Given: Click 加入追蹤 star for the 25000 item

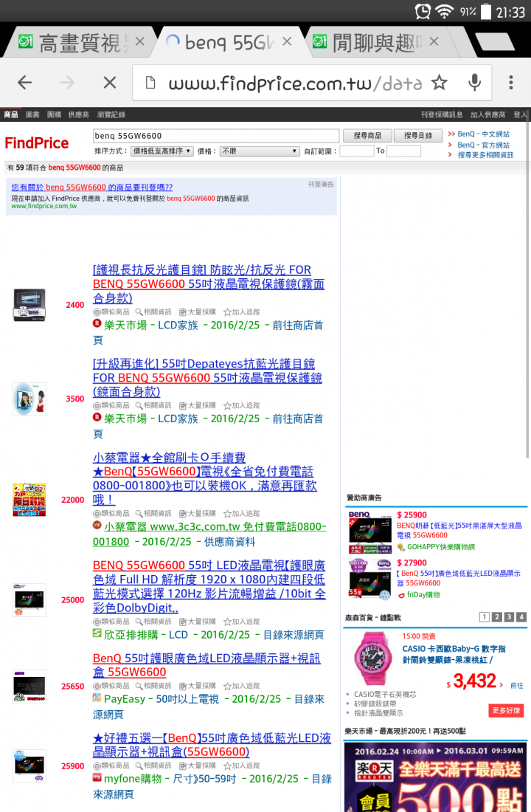Looking at the screenshot, I should [241, 622].
